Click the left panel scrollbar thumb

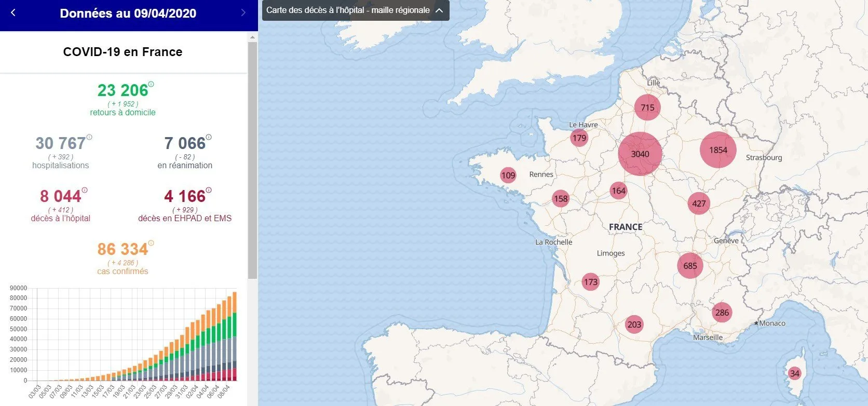pos(253,160)
